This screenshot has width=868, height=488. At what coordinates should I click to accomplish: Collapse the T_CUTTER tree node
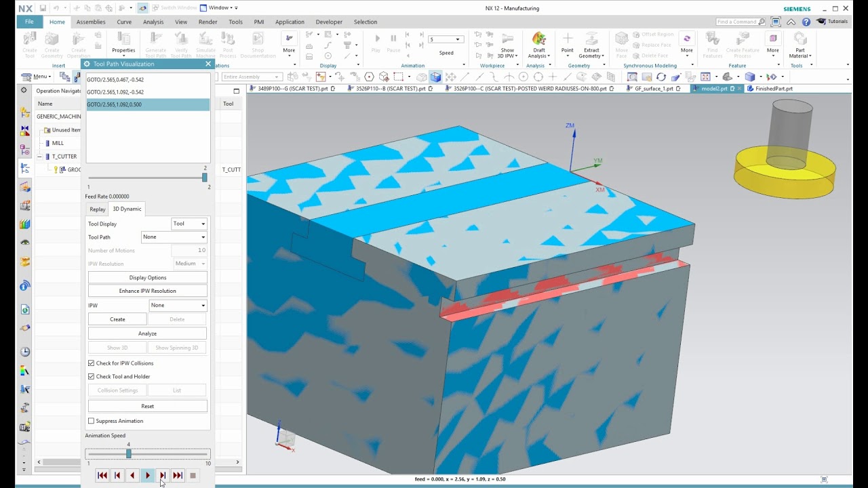pos(39,157)
